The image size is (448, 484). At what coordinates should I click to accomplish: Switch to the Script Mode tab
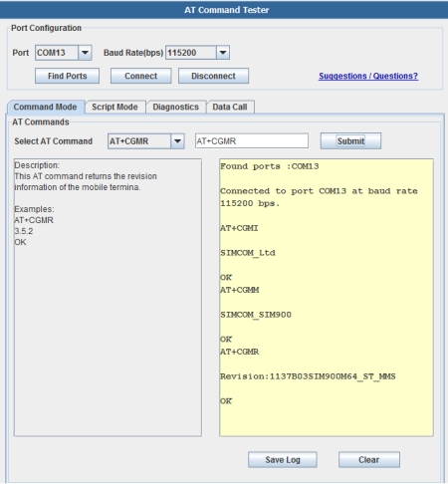(x=114, y=107)
